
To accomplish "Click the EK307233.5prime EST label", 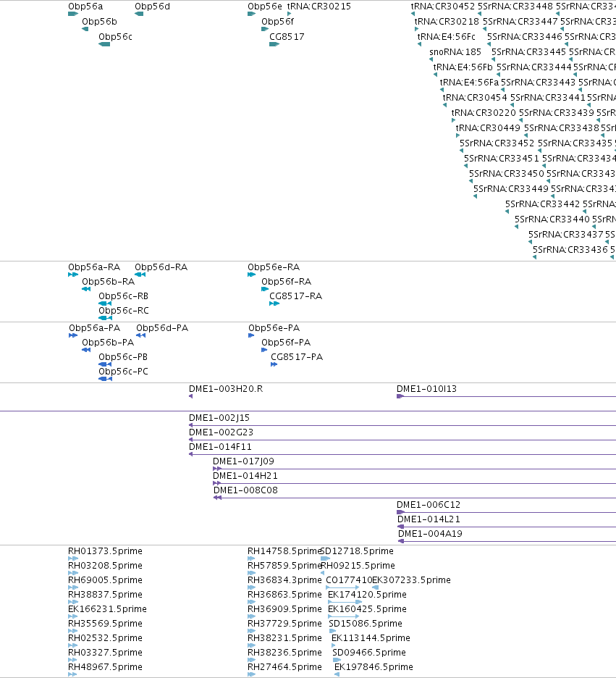I will click(x=411, y=580).
